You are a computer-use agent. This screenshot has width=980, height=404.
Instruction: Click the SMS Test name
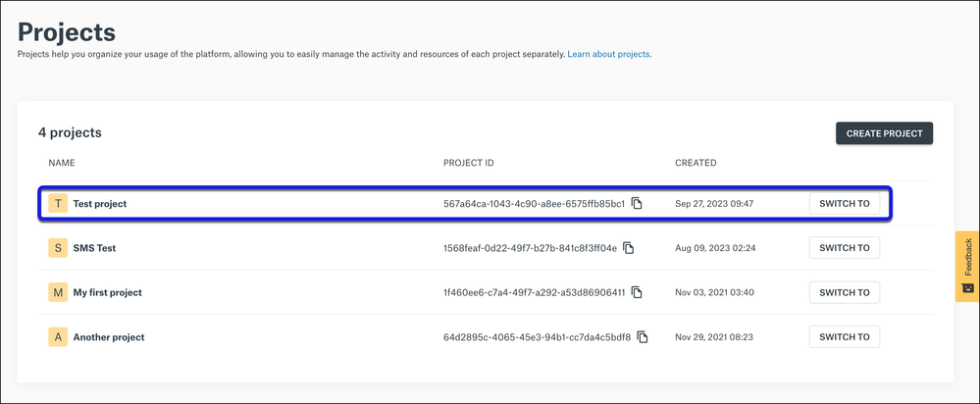coord(94,248)
